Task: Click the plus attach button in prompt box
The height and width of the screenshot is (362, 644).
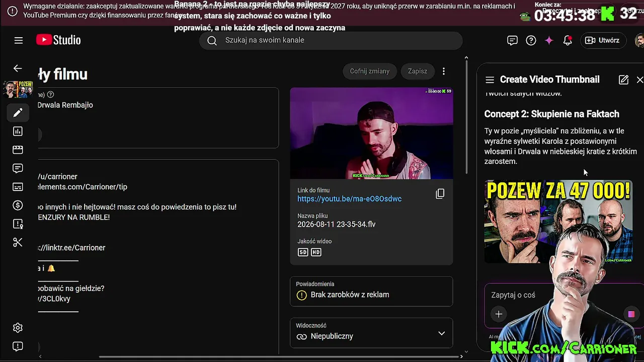Action: 499,314
